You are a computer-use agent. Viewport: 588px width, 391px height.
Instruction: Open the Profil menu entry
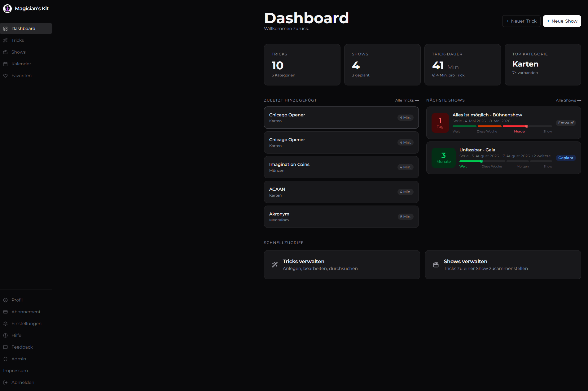(x=26, y=300)
